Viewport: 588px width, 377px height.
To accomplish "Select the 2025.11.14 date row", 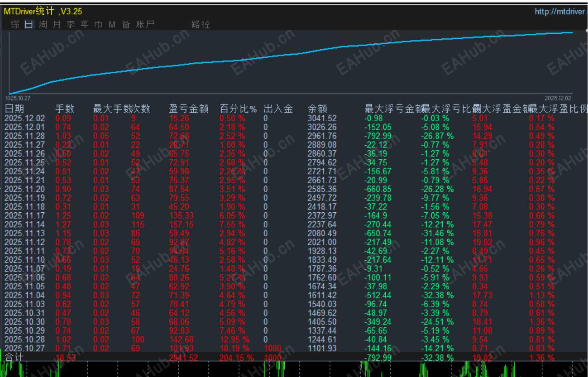I will click(24, 225).
